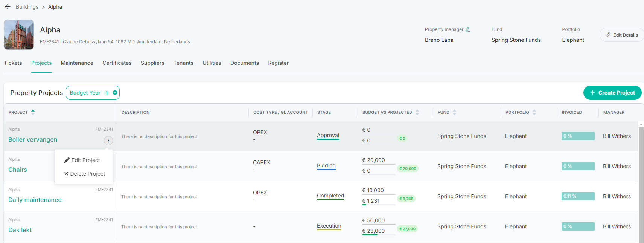Open the Chairs project
The width and height of the screenshot is (644, 243).
coord(18,170)
